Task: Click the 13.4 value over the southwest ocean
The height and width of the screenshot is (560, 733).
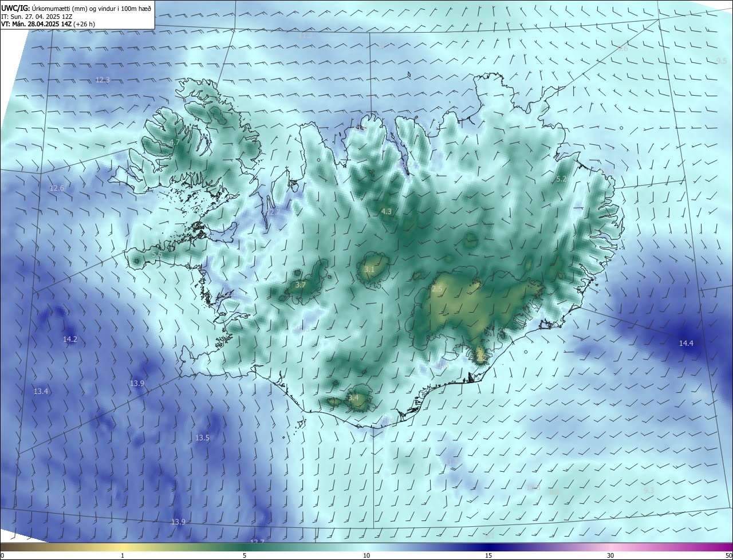Action: [41, 392]
